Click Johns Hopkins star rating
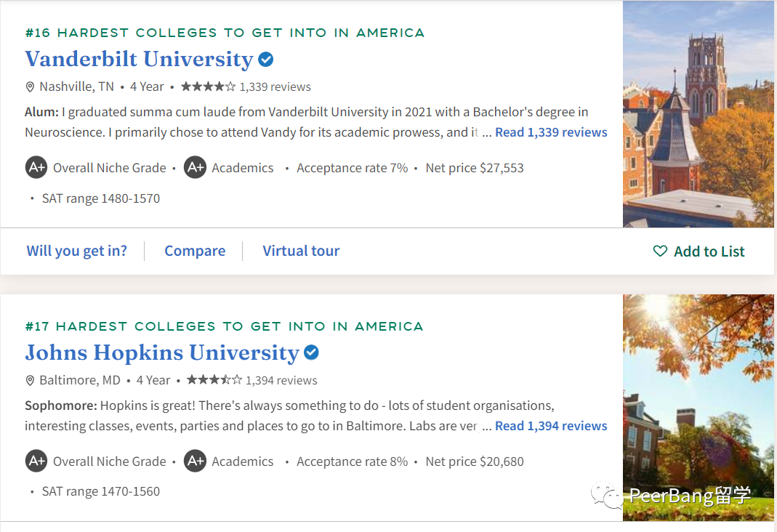777x532 pixels. [214, 380]
